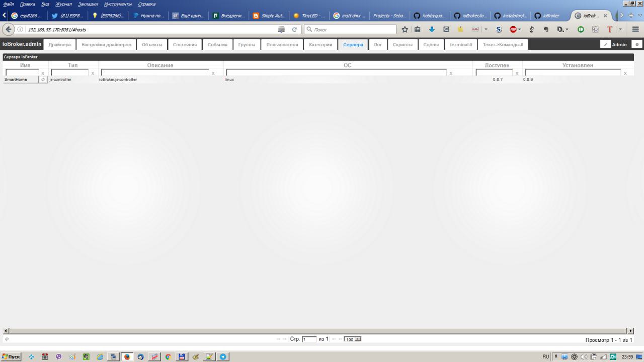Click the RU language indicator in tray

(x=546, y=356)
